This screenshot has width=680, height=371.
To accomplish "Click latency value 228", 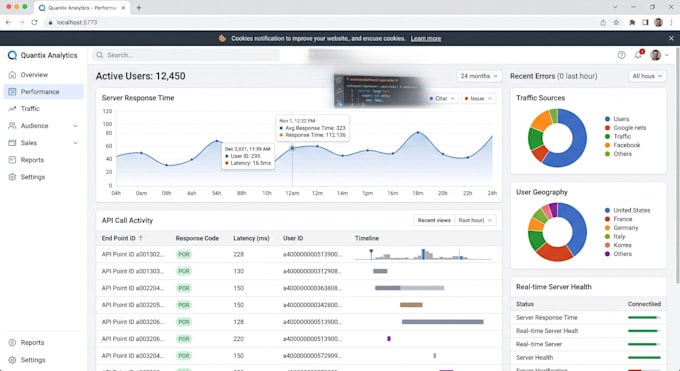I will [x=239, y=254].
